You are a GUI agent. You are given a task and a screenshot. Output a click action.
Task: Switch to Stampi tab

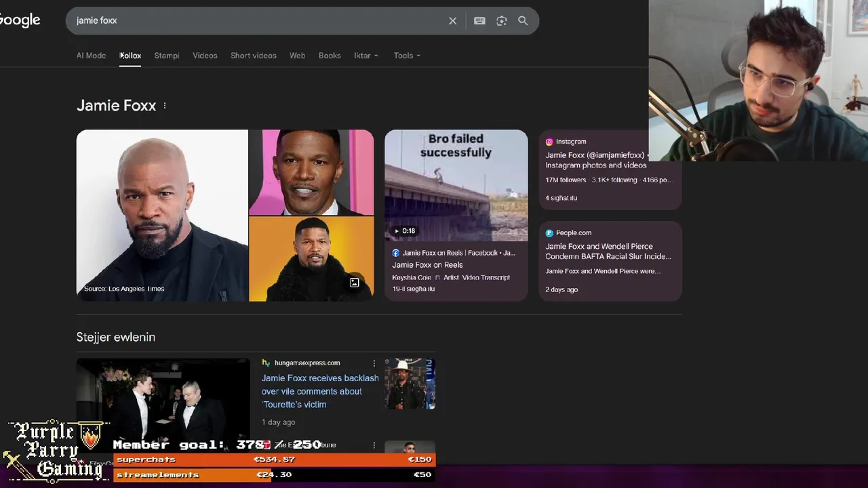point(167,56)
